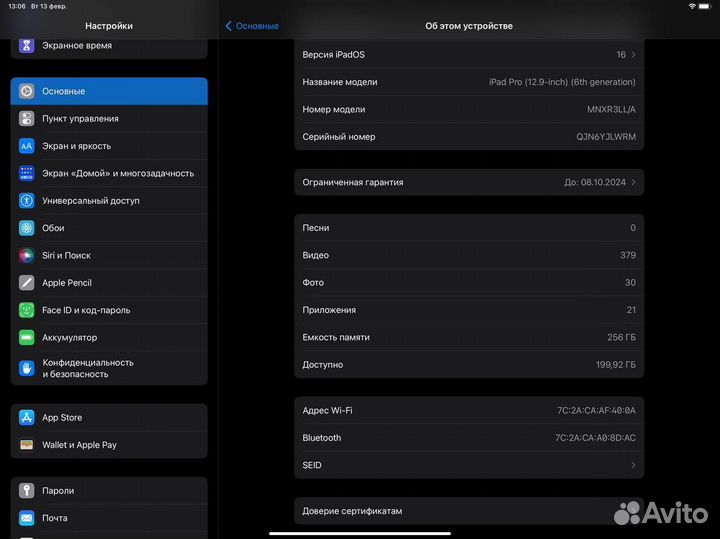Tap Bluetooth address 7C:2A:CA:A0:8D:AC
Screen dimensions: 720x539
[x=595, y=438]
